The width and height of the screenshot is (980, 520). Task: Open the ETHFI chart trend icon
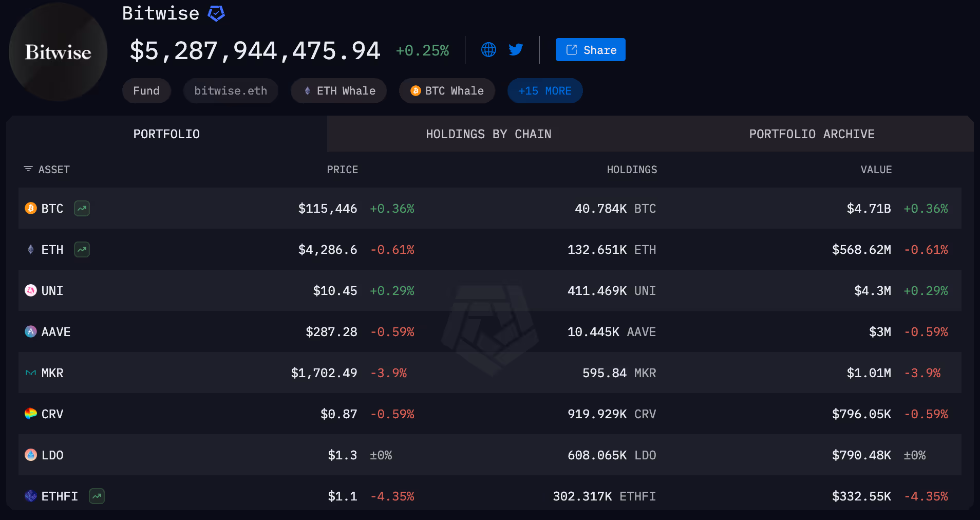(97, 496)
